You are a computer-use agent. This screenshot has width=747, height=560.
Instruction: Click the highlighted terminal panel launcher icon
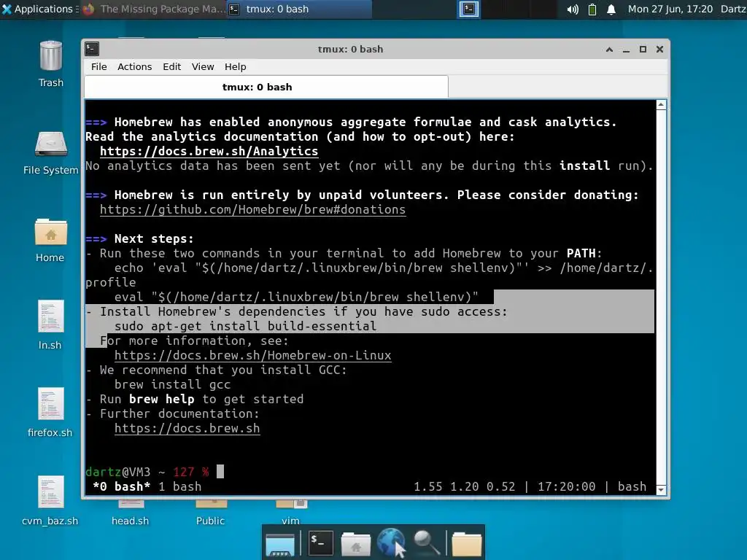click(x=469, y=9)
